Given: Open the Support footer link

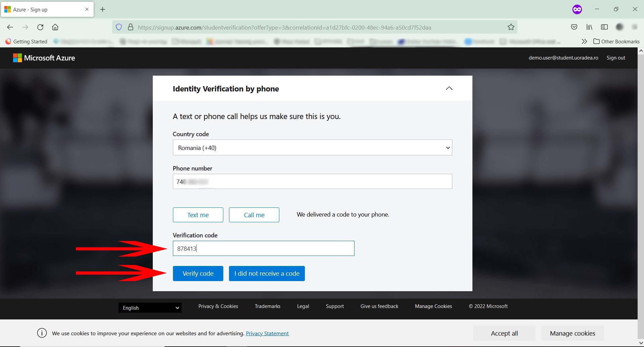Looking at the screenshot, I should [x=335, y=306].
